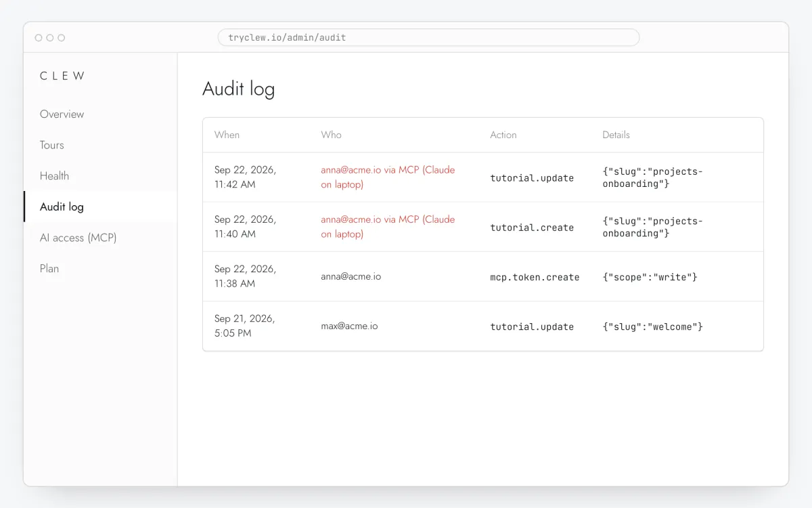Click the Action column header
This screenshot has height=508, width=812.
pos(503,135)
